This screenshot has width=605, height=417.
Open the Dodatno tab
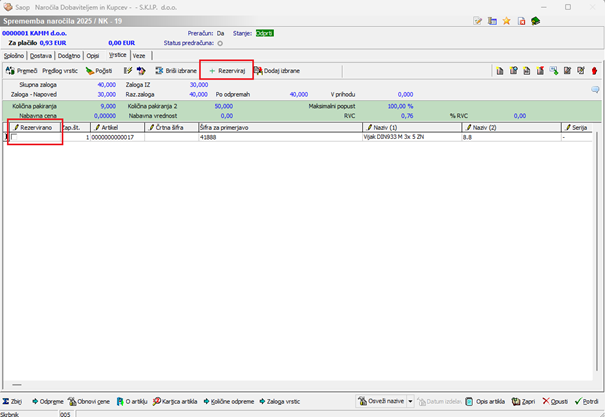(x=69, y=56)
